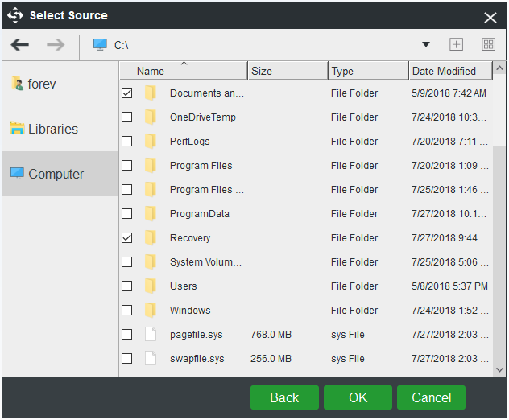
Task: Uncheck the Documents an... checkbox
Action: [127, 93]
